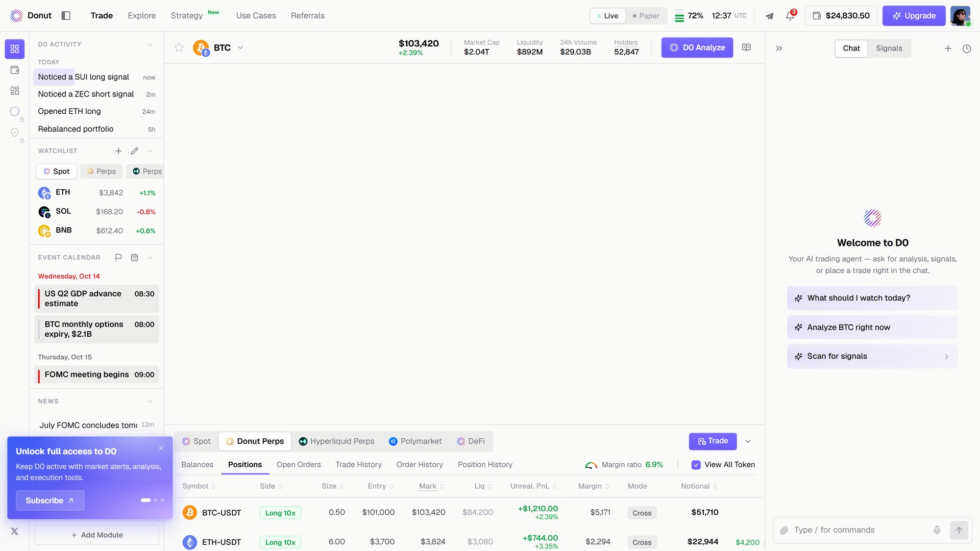Start a new chat with plus icon

point(948,48)
